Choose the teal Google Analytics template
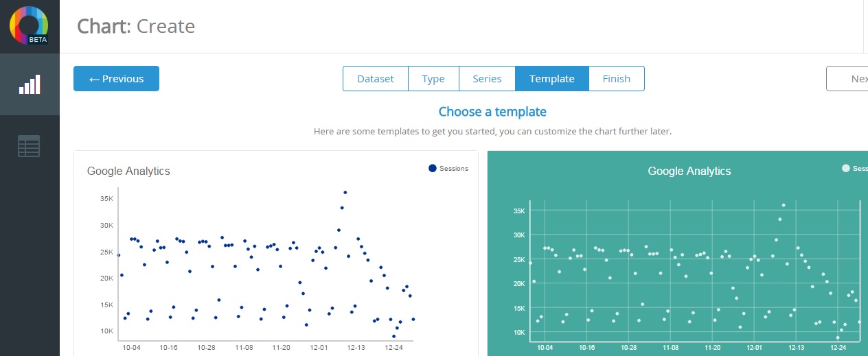 (677, 261)
